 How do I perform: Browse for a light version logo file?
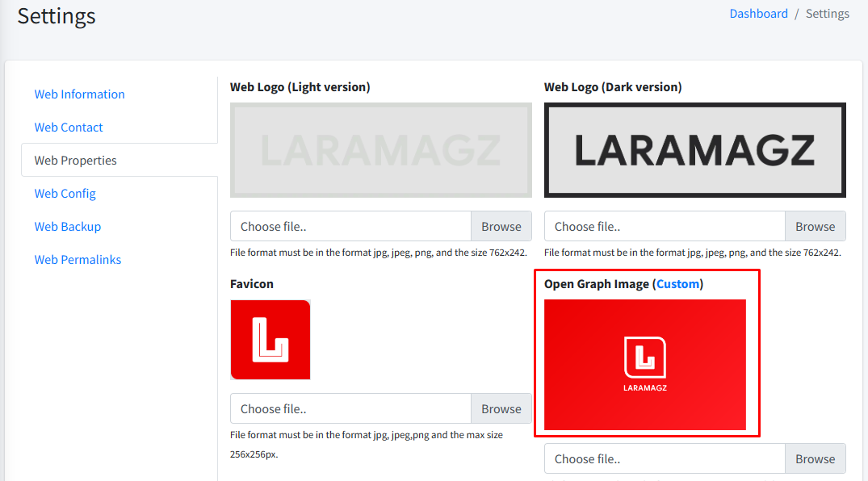(501, 227)
